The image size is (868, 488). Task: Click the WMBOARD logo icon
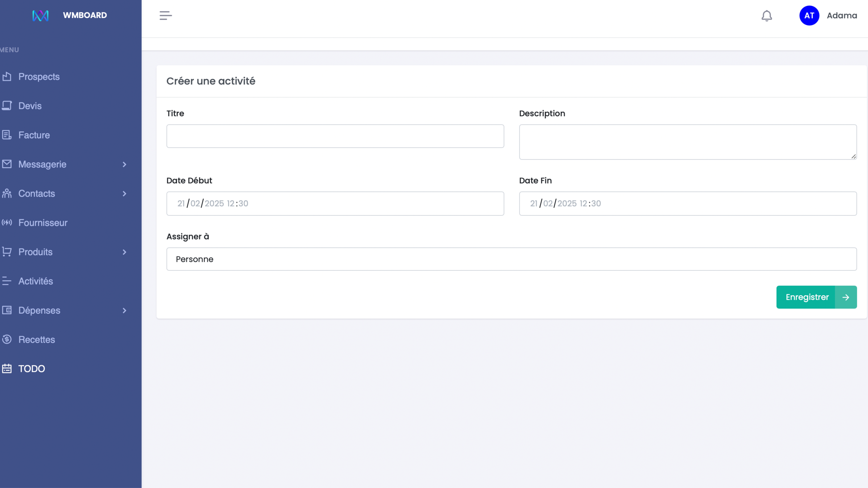(x=41, y=15)
